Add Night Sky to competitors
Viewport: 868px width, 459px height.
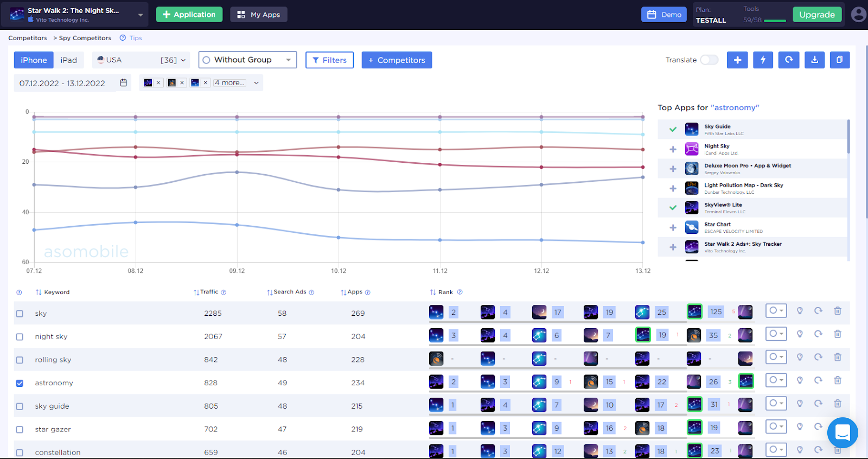673,149
